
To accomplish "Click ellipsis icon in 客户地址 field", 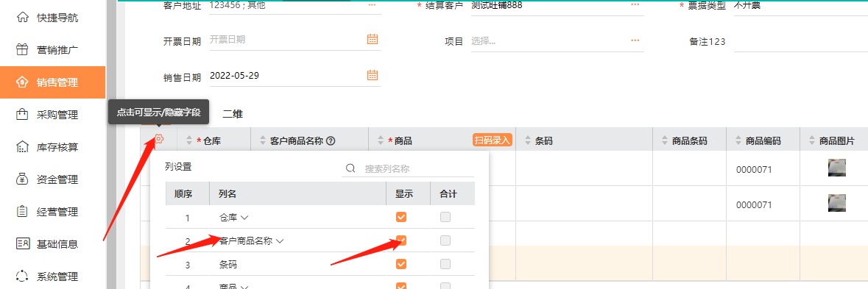I will [x=372, y=4].
